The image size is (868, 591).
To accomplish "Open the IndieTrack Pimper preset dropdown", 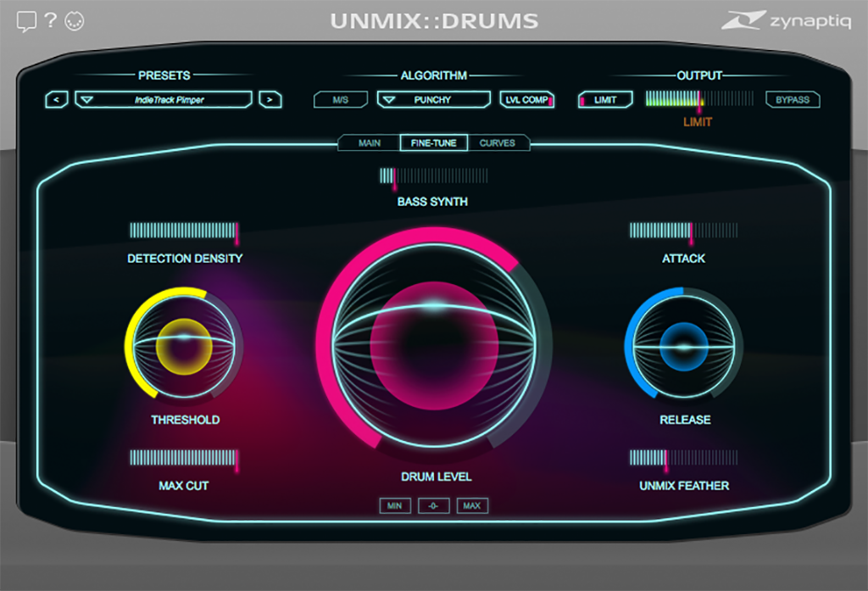I will coord(164,100).
